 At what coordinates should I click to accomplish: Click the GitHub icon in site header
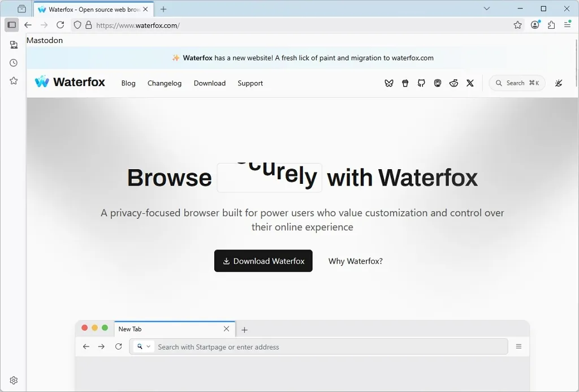coord(421,83)
